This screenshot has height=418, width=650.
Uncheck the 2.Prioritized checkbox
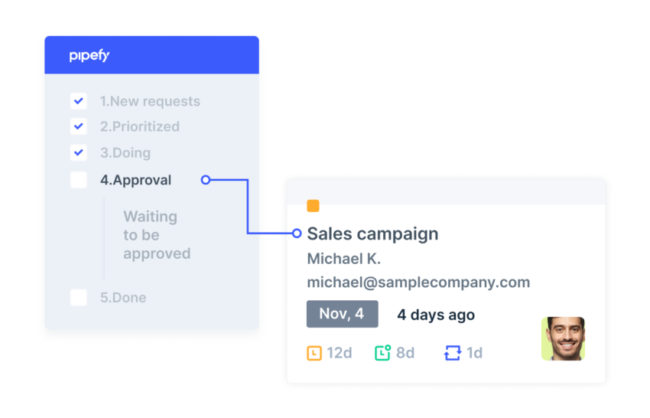click(78, 126)
